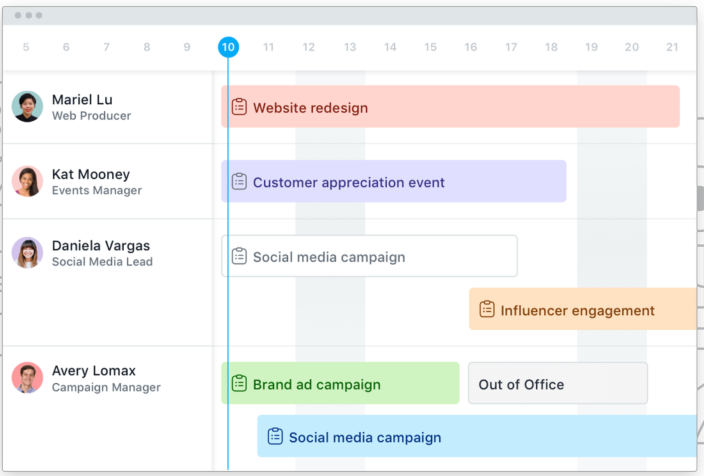Select date 15 in timeline header

[x=430, y=47]
